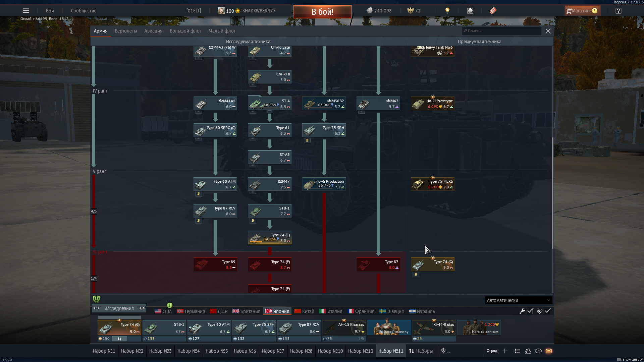Select the Китай nation

[x=304, y=311]
